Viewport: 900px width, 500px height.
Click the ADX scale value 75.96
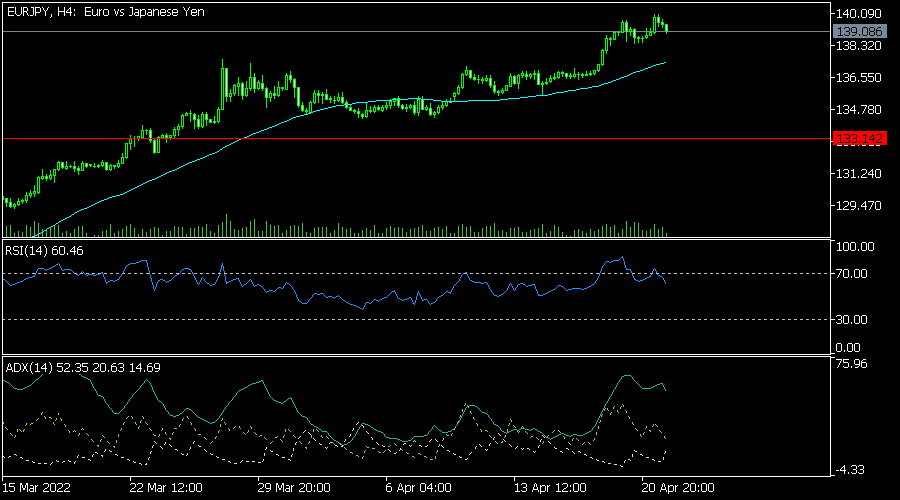852,364
